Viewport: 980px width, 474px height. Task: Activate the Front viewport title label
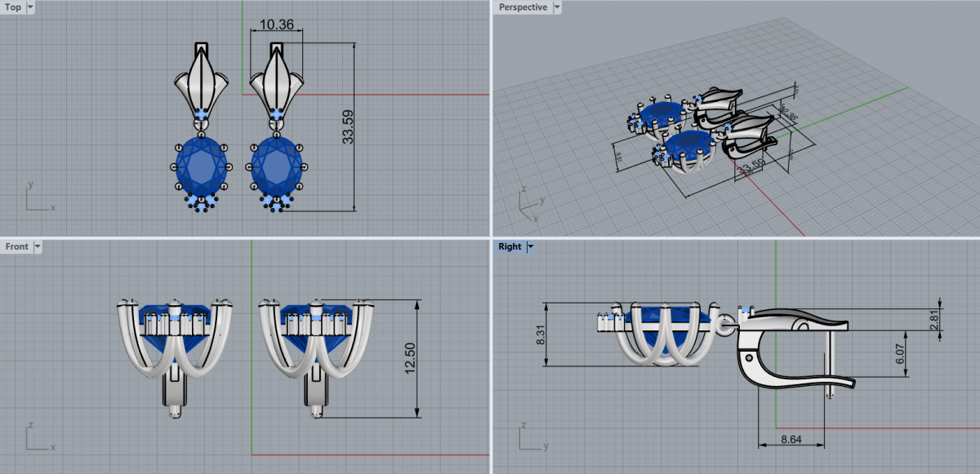(17, 246)
